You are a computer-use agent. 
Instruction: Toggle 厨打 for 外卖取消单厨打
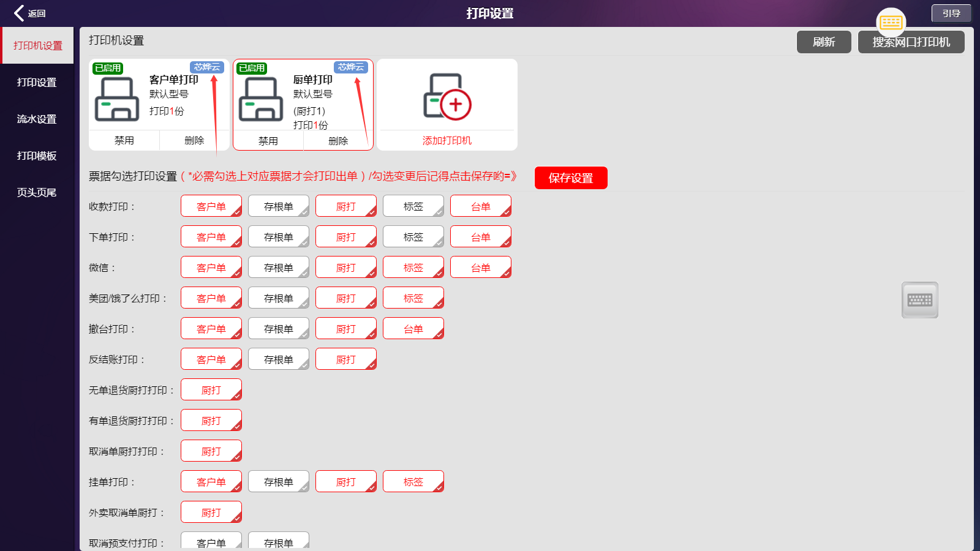[x=211, y=512]
